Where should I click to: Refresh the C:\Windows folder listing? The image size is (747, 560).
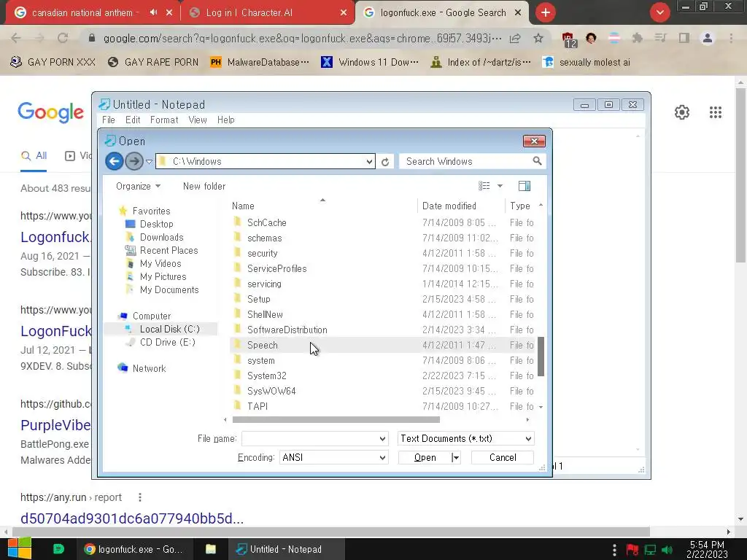click(385, 162)
